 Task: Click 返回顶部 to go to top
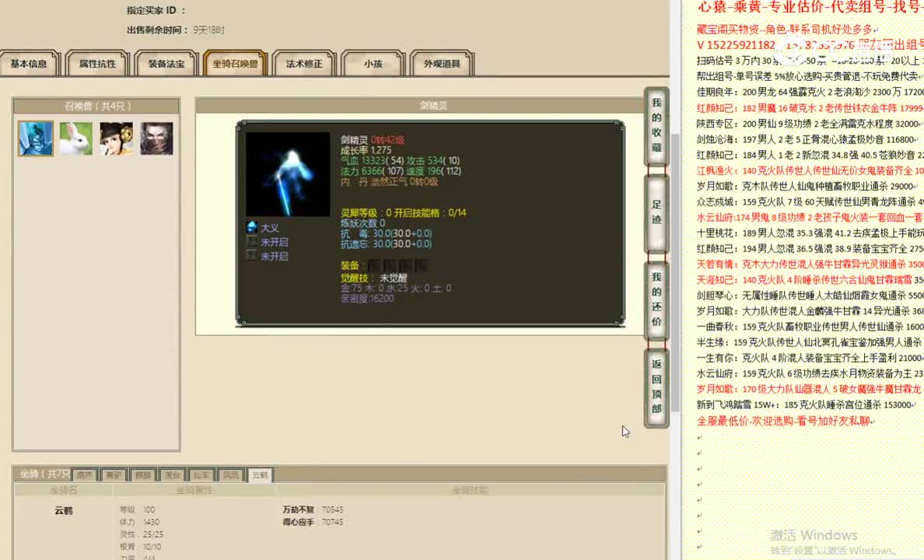[x=656, y=387]
